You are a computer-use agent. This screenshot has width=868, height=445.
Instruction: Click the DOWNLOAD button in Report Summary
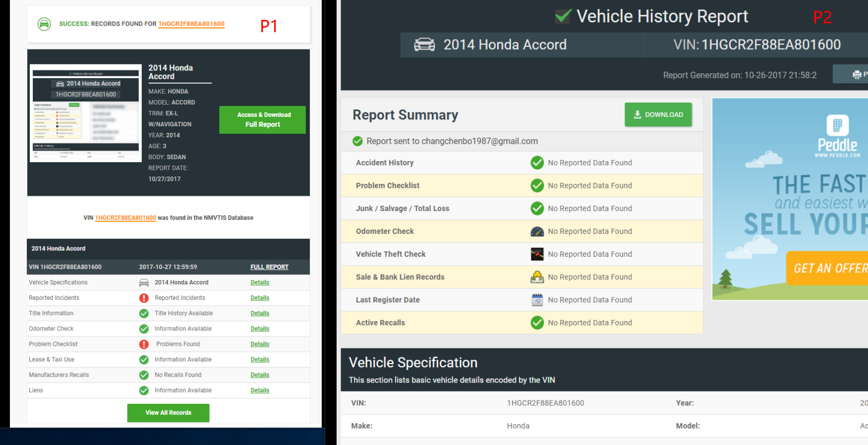[658, 114]
